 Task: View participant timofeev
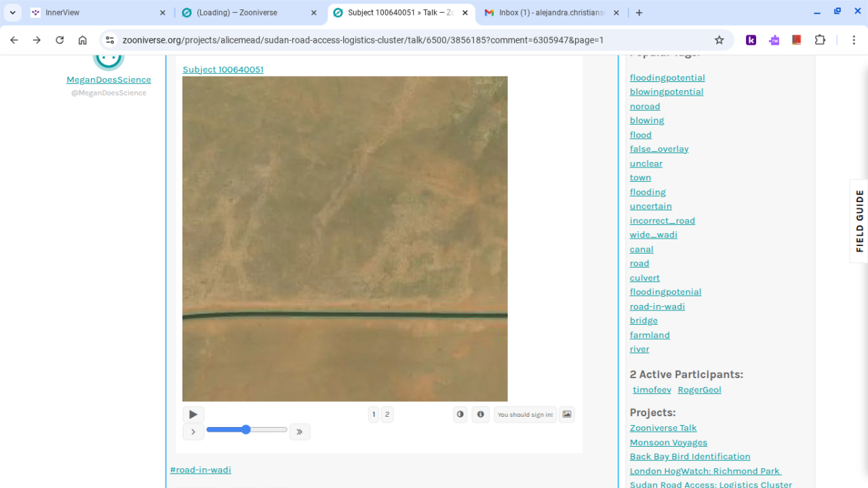pos(652,390)
